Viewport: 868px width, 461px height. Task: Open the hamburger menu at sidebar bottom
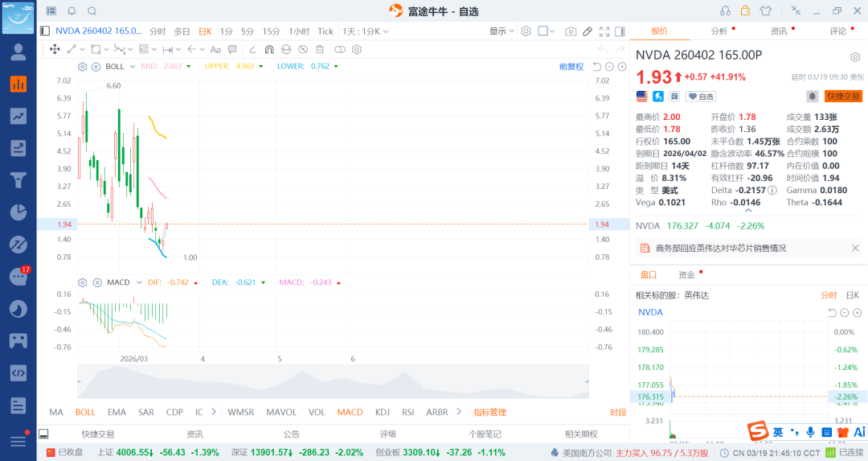click(x=18, y=441)
